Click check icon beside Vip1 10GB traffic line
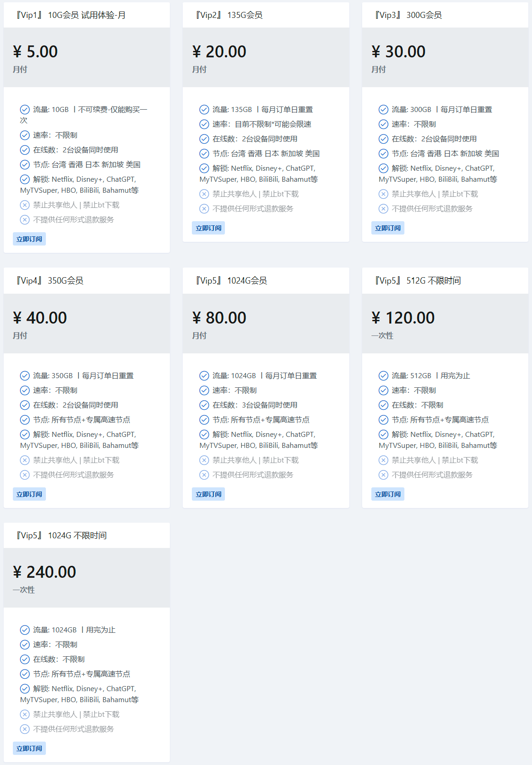 pyautogui.click(x=25, y=110)
